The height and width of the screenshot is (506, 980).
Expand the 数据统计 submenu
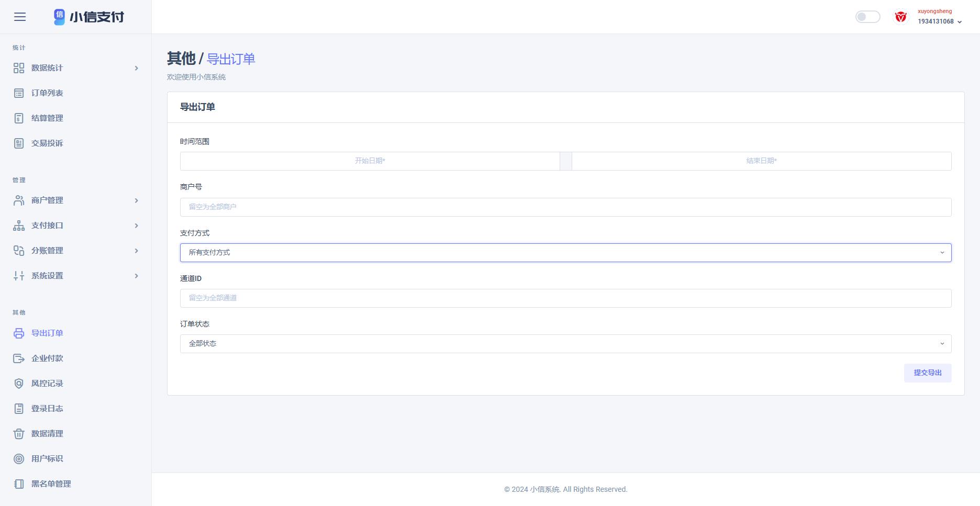click(x=76, y=68)
